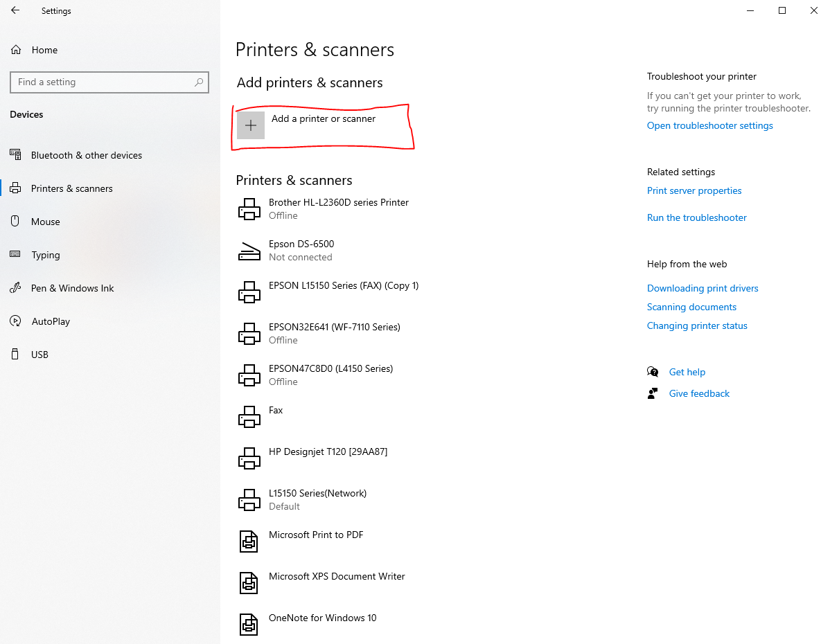Image resolution: width=830 pixels, height=644 pixels.
Task: Click the Fax device icon
Action: point(249,416)
